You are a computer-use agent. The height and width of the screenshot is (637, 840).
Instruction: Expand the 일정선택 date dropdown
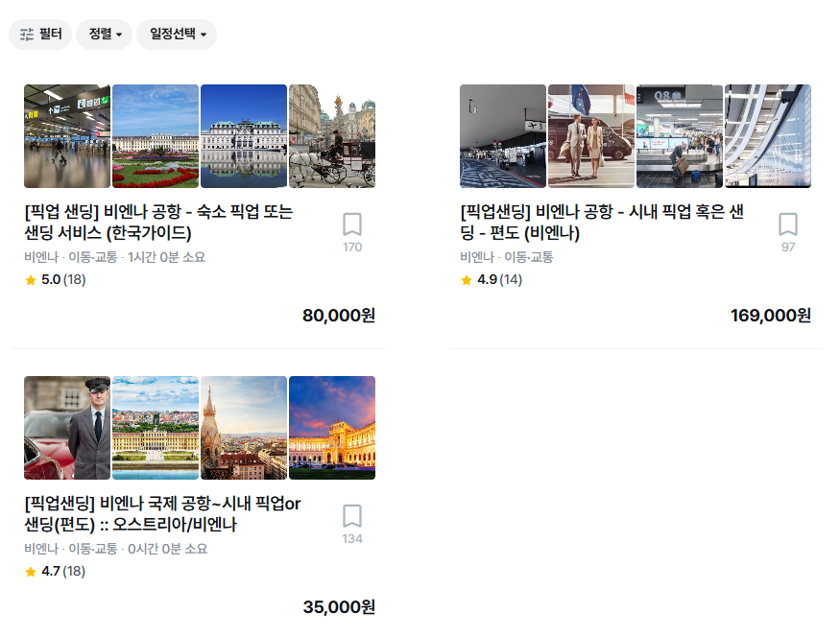click(177, 35)
